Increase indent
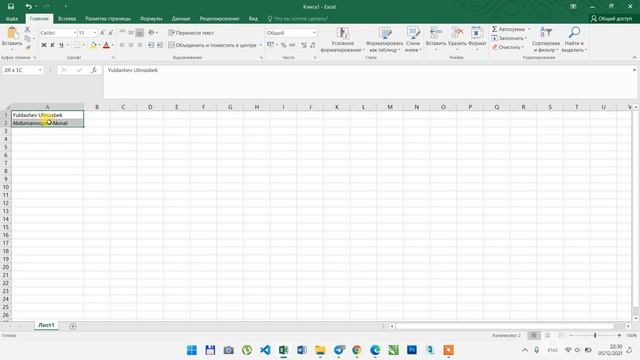This screenshot has width=640, height=360. tap(160, 45)
